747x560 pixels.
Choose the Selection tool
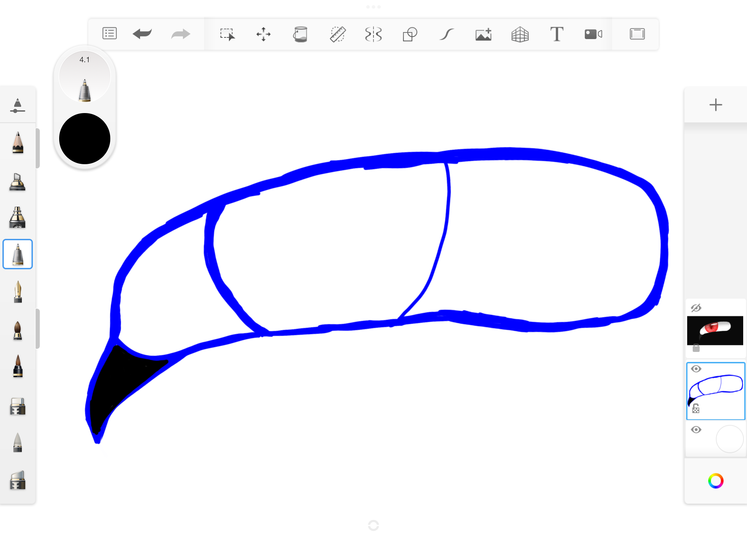[x=227, y=34]
